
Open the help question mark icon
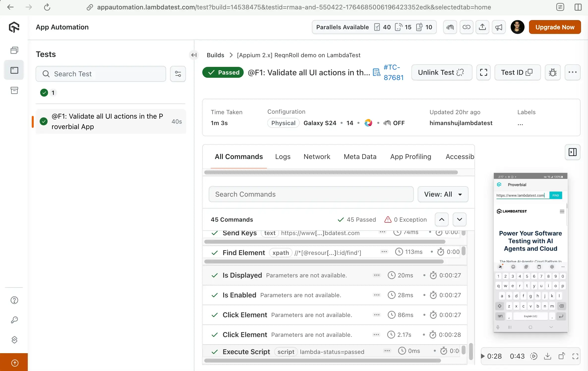point(14,300)
